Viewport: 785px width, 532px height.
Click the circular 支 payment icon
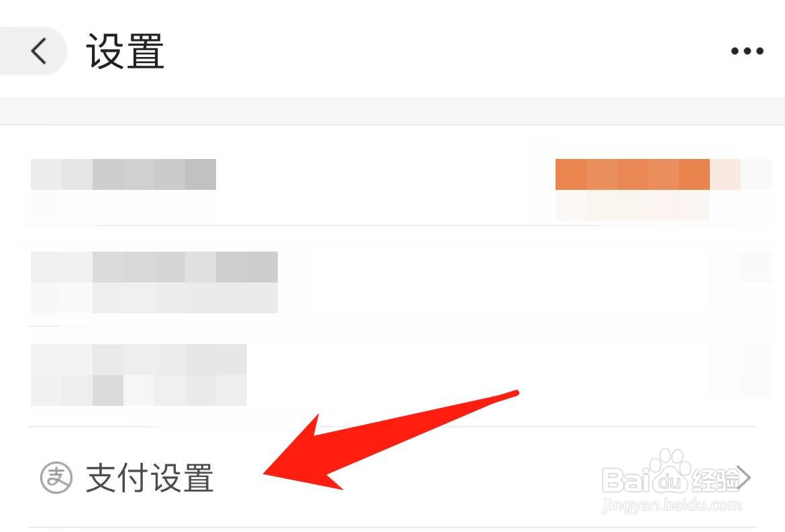click(x=56, y=477)
